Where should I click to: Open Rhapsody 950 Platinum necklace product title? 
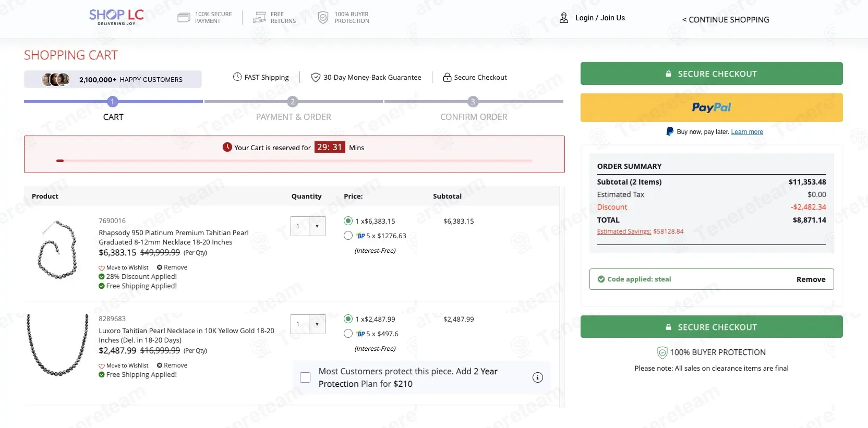174,237
